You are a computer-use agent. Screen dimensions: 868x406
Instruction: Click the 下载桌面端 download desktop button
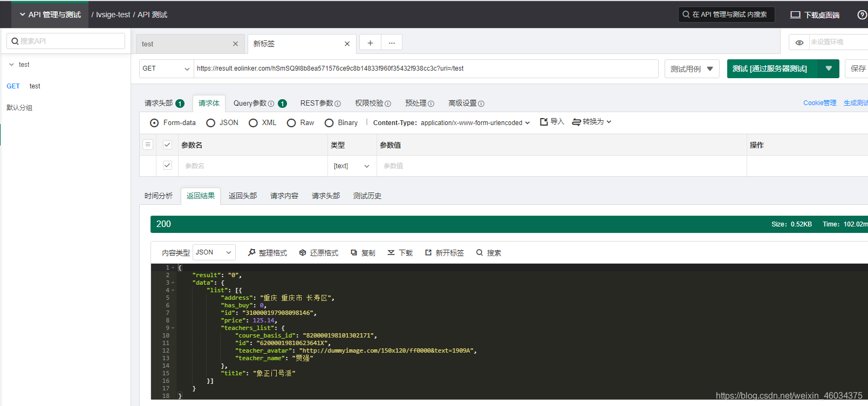tap(815, 15)
